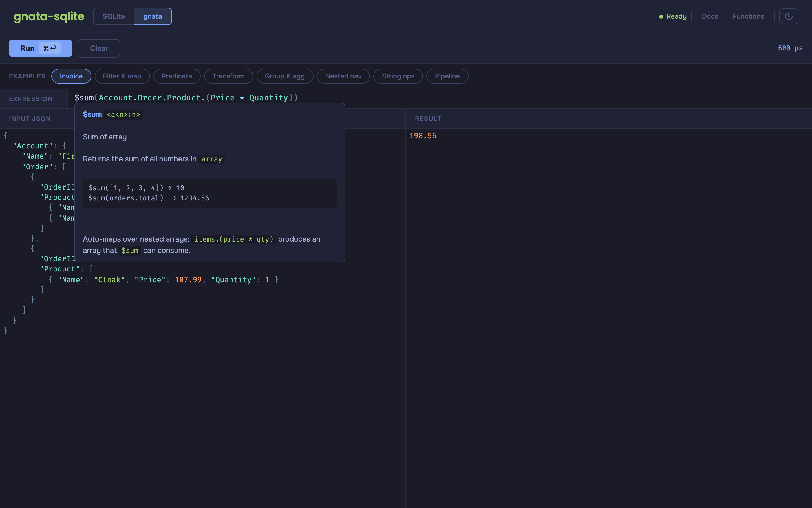Load the Invoice example
Image resolution: width=812 pixels, height=508 pixels.
tap(71, 76)
